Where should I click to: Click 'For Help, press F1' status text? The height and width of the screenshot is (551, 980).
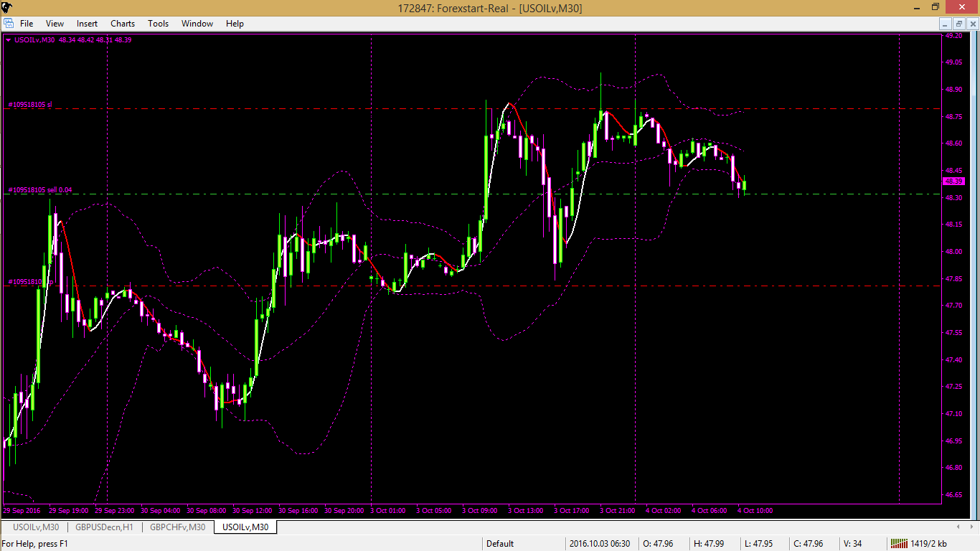(x=35, y=544)
